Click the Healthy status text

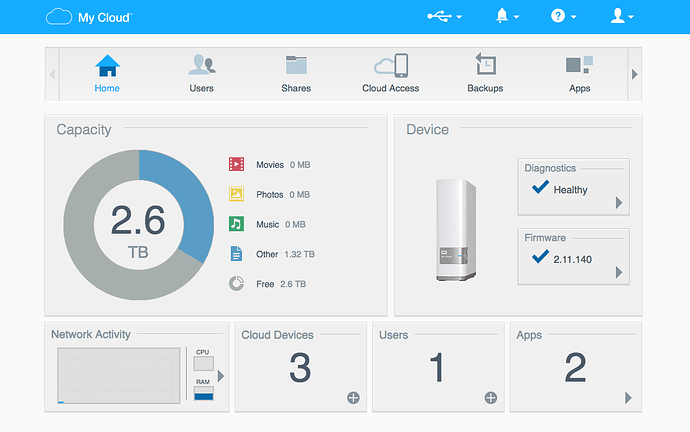(570, 190)
